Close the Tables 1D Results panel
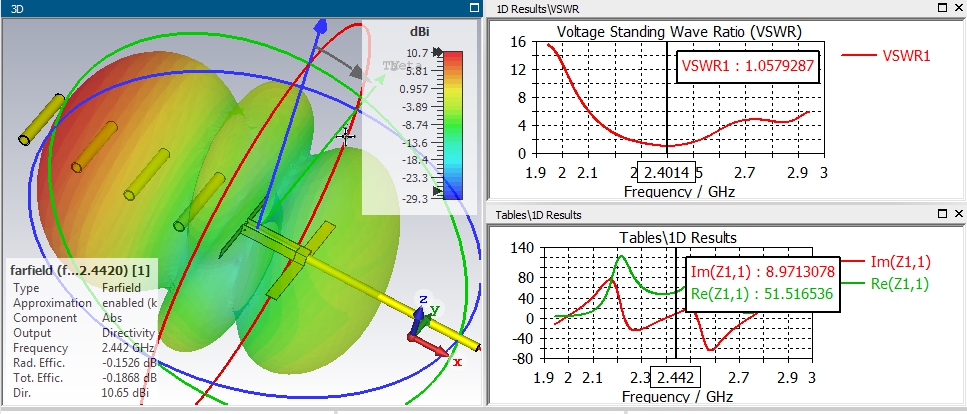The height and width of the screenshot is (414, 967). [958, 215]
